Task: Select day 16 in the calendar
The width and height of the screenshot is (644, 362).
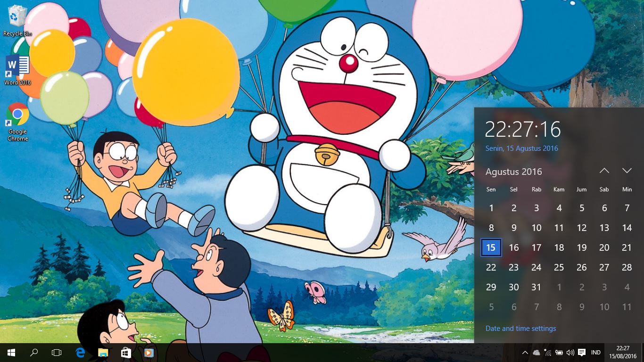Action: pos(514,247)
